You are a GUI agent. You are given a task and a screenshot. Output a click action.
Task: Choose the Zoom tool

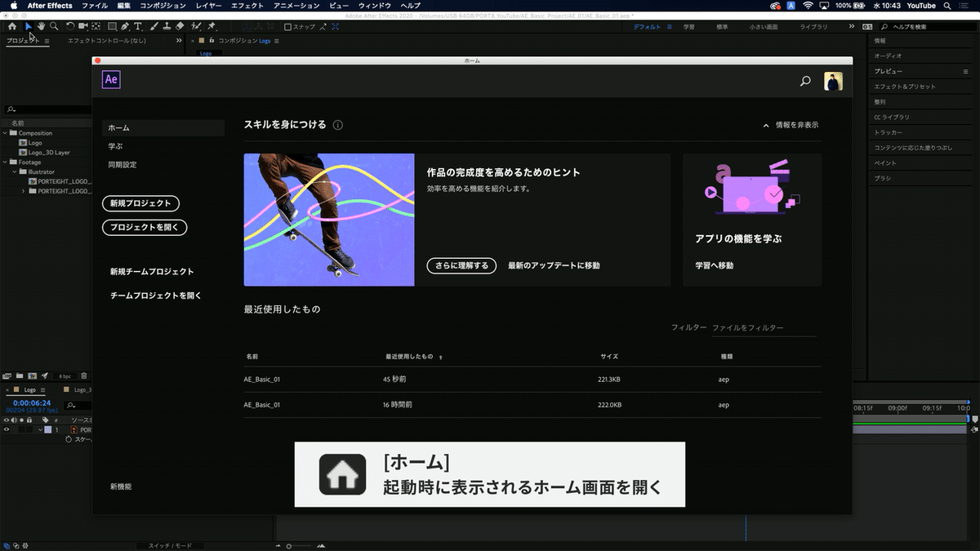click(x=54, y=26)
